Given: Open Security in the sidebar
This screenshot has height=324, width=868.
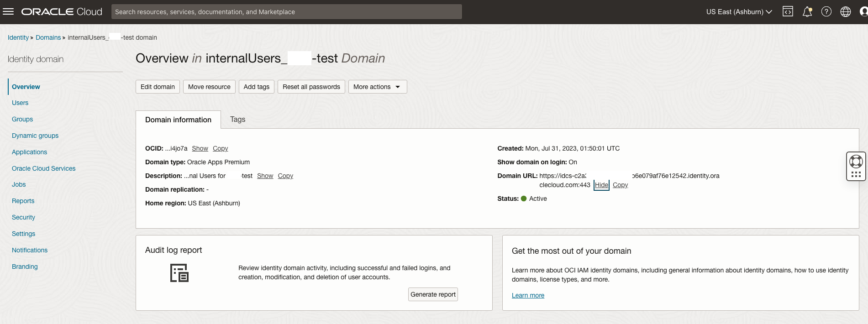Looking at the screenshot, I should [23, 217].
